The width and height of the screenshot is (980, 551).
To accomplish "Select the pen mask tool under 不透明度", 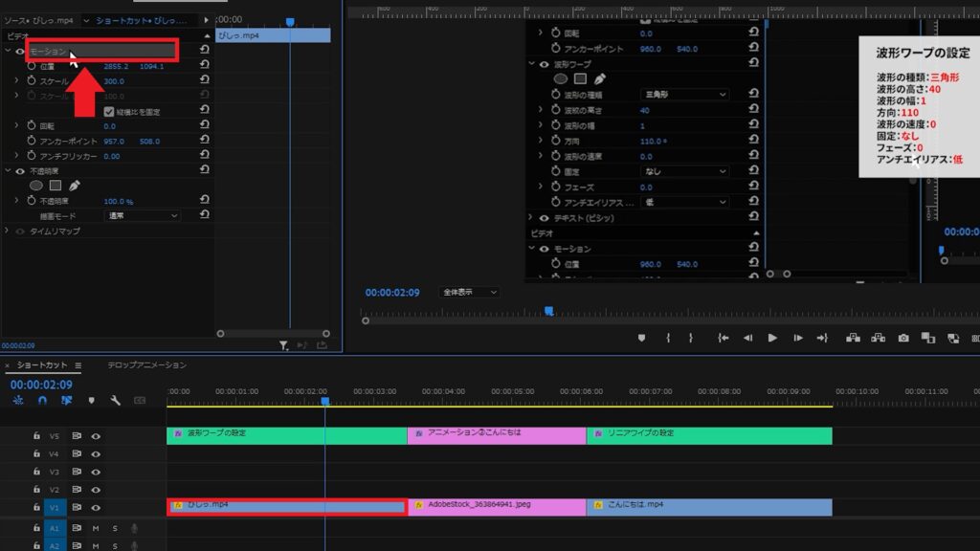I will coord(75,186).
